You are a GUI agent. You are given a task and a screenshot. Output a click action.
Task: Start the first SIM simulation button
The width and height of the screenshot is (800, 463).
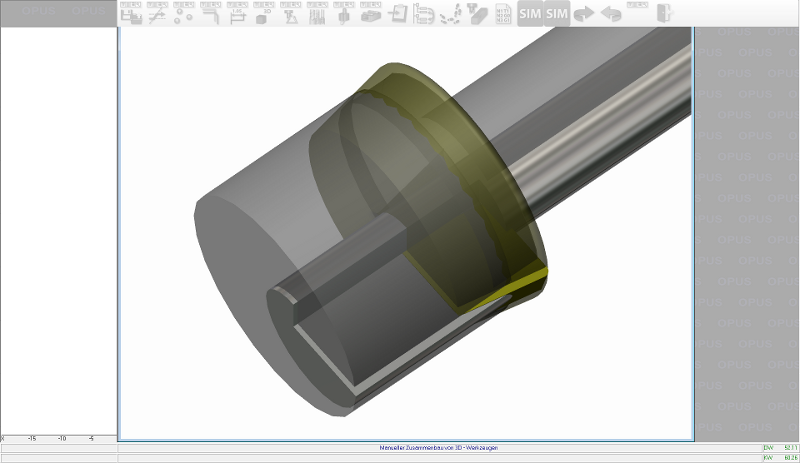[530, 14]
